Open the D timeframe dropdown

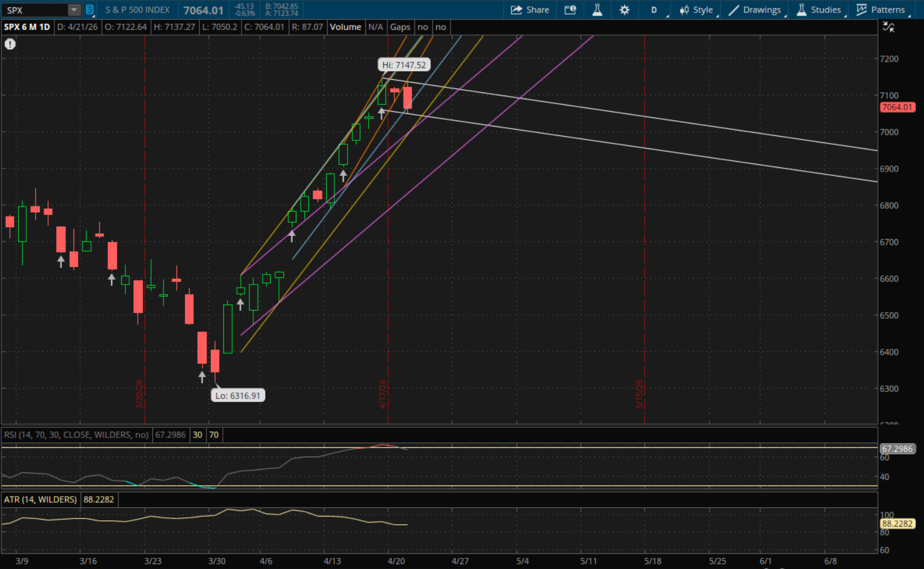click(654, 10)
